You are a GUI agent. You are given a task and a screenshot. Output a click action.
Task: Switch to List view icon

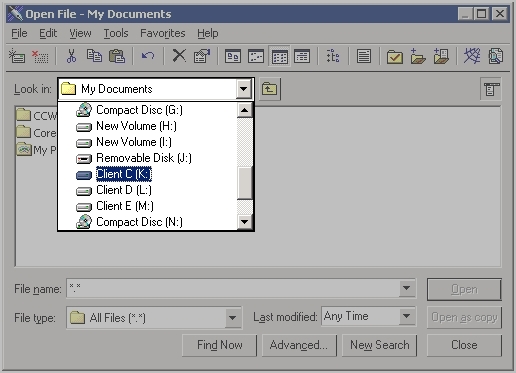tap(279, 56)
